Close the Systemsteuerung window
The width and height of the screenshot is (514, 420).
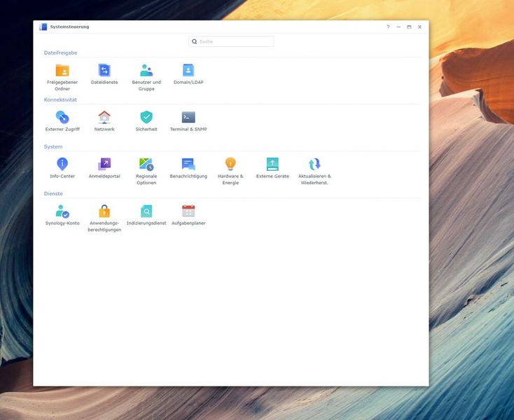pos(419,27)
